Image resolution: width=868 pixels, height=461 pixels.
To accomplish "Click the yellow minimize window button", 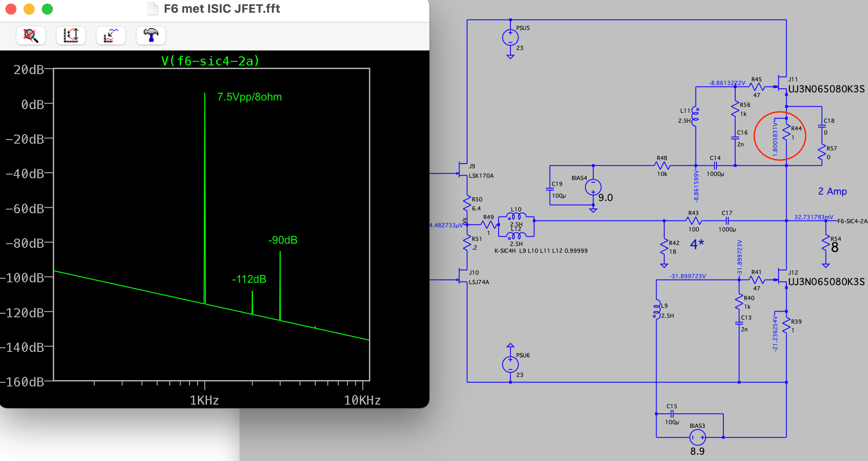I will [29, 9].
